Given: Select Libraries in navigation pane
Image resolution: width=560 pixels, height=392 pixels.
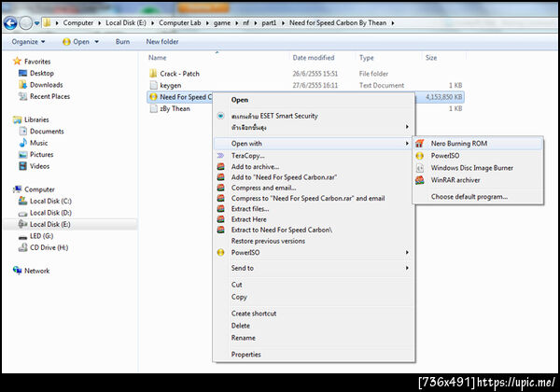Looking at the screenshot, I should 36,119.
